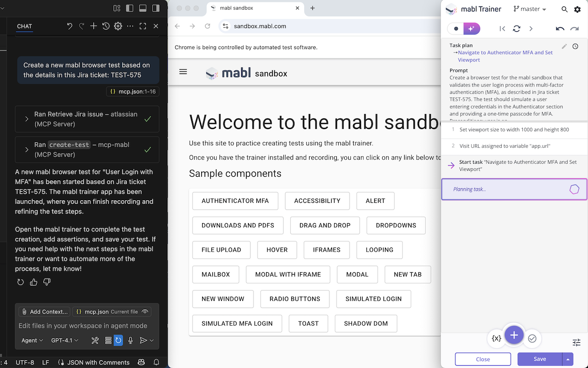This screenshot has height=368, width=588.
Task: Open notifications bell in the status bar
Action: point(156,362)
